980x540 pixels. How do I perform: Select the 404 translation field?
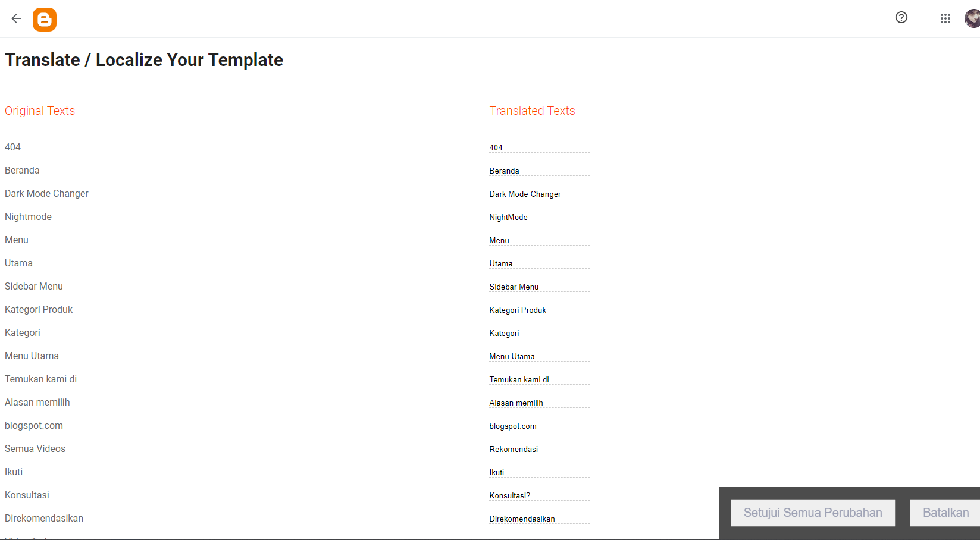[x=538, y=147]
